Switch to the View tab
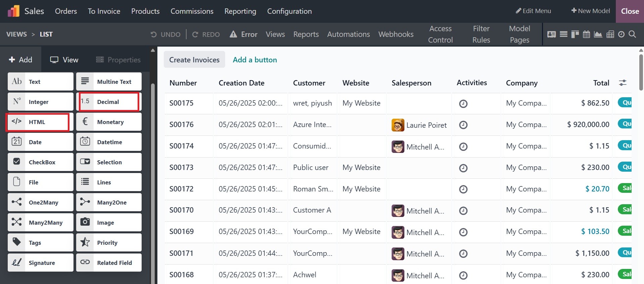The image size is (644, 284). coord(64,60)
